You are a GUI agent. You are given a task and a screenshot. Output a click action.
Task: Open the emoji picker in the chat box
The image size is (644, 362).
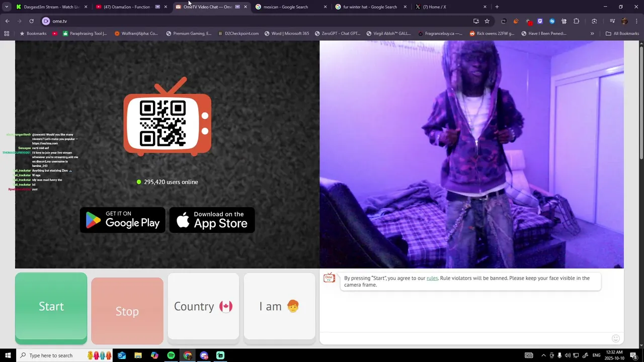(x=615, y=338)
